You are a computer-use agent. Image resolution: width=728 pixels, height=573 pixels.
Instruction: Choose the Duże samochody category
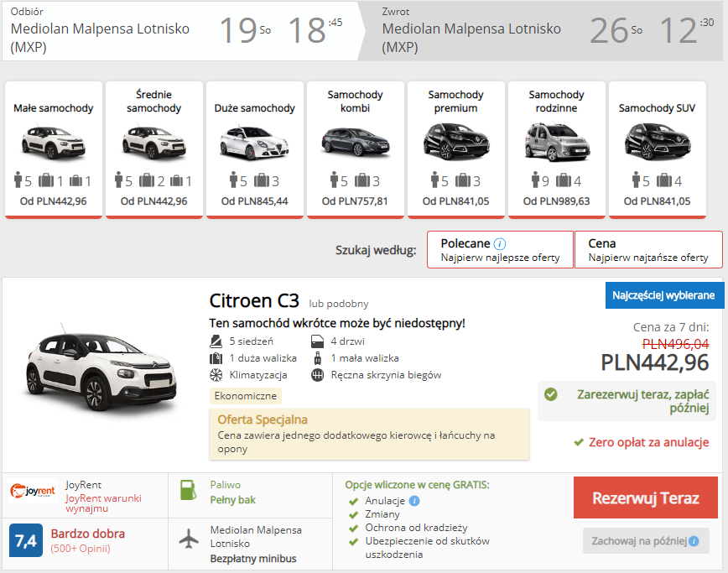255,149
